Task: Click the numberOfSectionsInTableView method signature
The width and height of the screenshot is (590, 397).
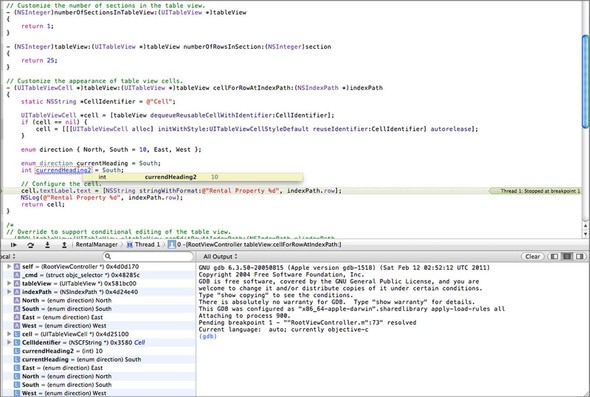Action: (x=126, y=13)
